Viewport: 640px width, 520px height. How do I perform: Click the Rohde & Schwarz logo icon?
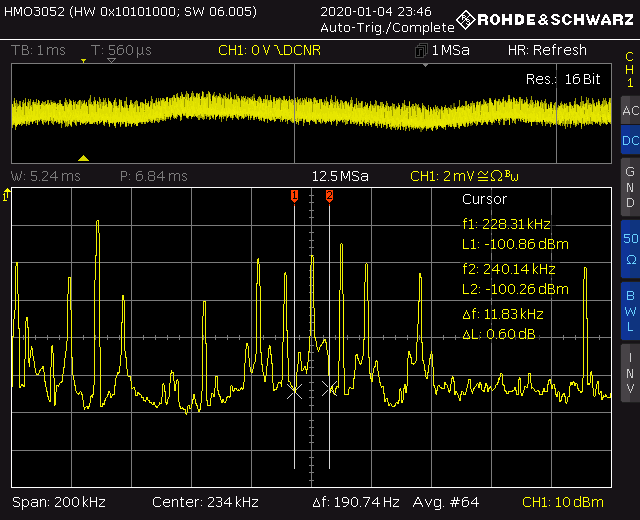(x=466, y=20)
